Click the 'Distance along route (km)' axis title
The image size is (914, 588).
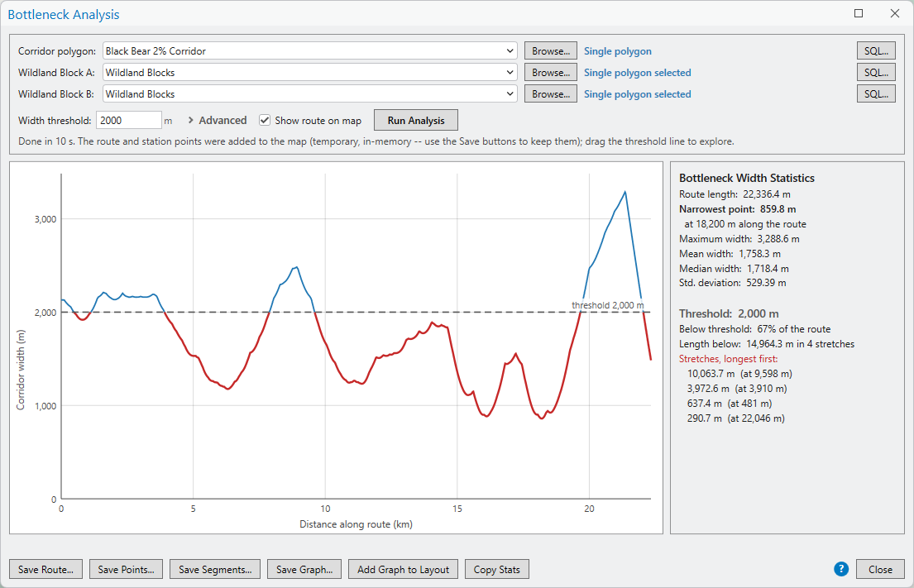tap(357, 523)
